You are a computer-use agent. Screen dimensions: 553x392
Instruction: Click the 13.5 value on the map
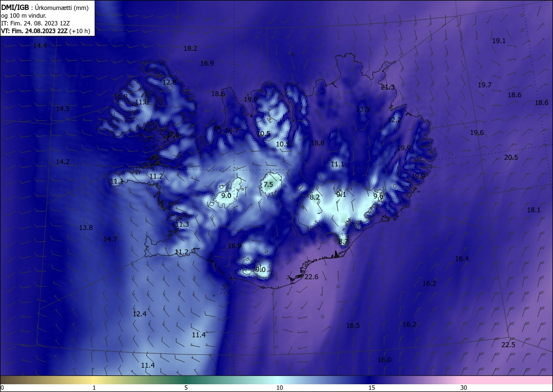coord(363,109)
